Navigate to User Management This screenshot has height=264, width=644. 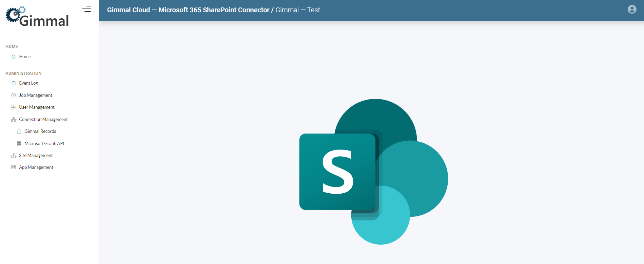click(37, 107)
